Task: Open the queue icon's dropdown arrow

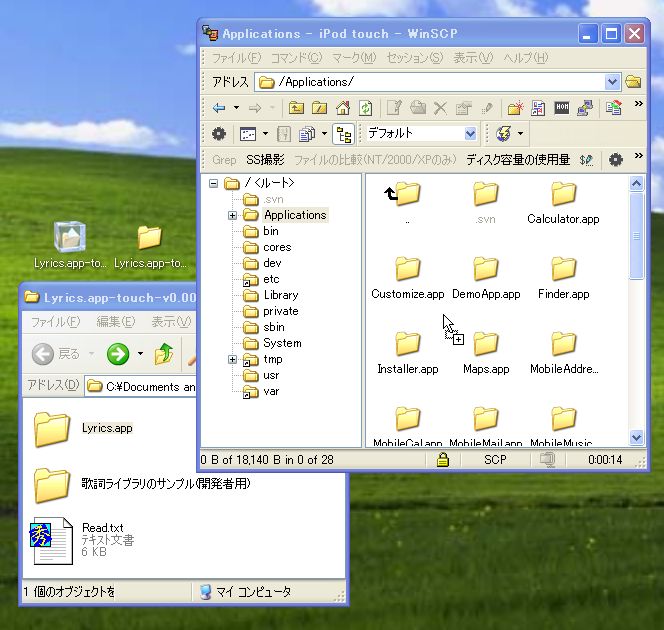Action: pos(324,134)
